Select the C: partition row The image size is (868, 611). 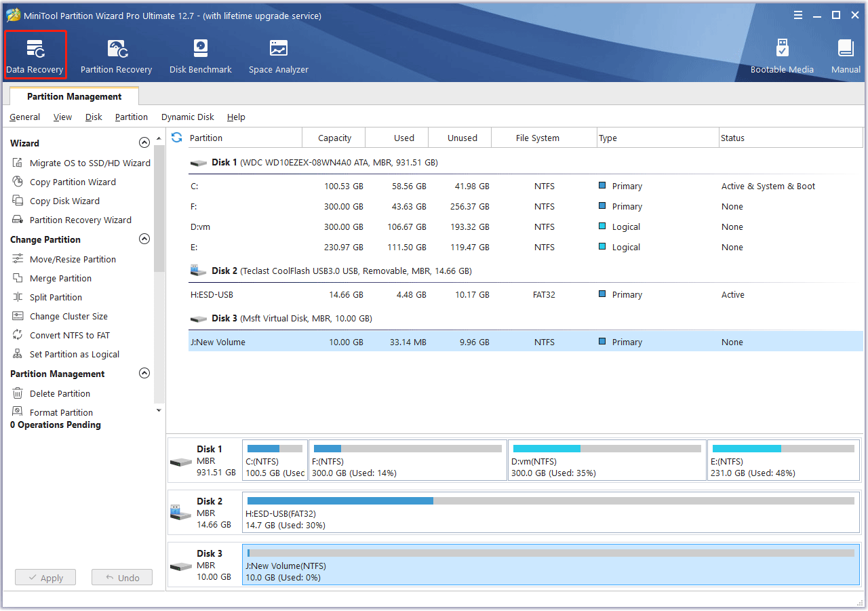point(526,186)
